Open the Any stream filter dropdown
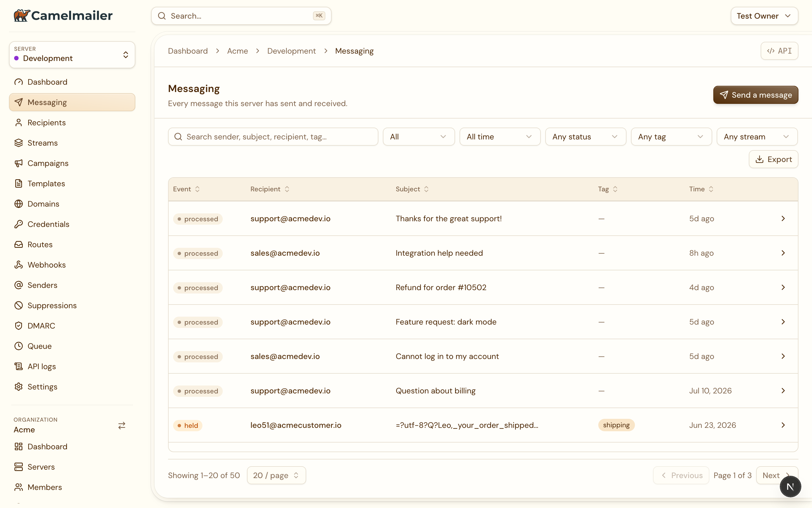 (757, 137)
